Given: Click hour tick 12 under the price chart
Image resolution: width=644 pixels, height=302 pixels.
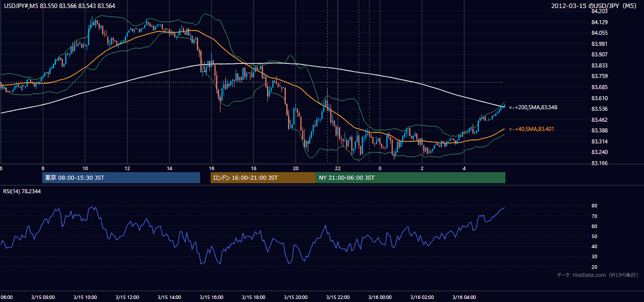Looking at the screenshot, I should tap(127, 168).
